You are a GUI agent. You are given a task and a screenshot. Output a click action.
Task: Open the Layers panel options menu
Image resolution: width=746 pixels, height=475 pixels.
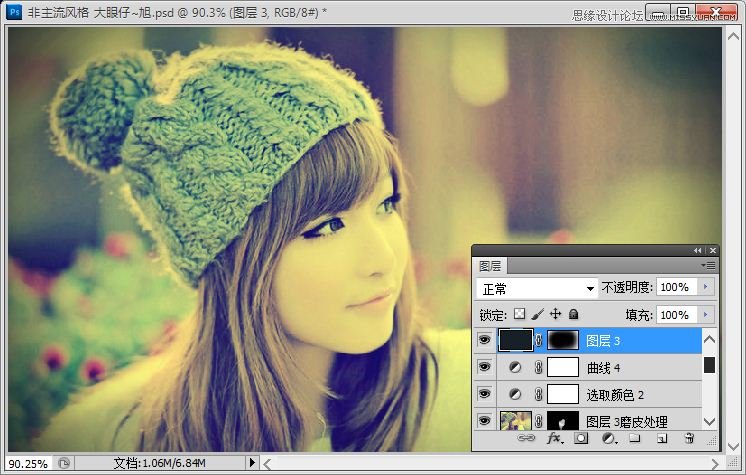point(709,265)
